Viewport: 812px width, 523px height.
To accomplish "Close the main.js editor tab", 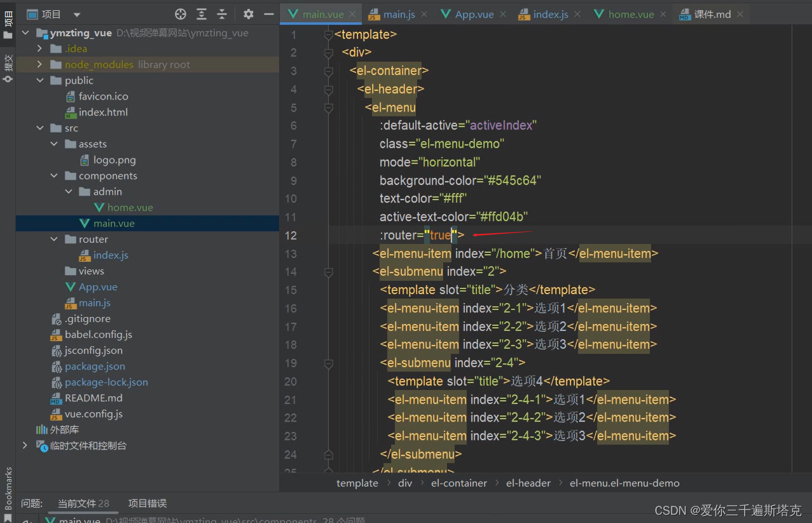I will [x=423, y=15].
